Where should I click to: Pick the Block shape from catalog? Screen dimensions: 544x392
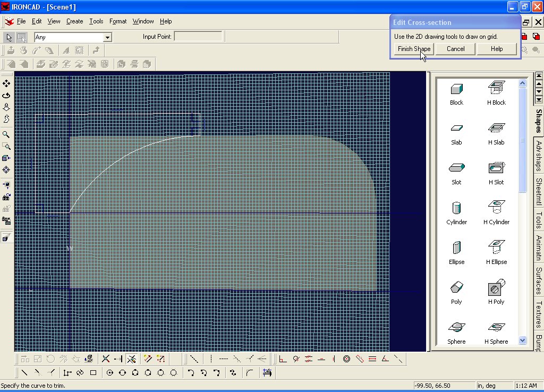(456, 94)
